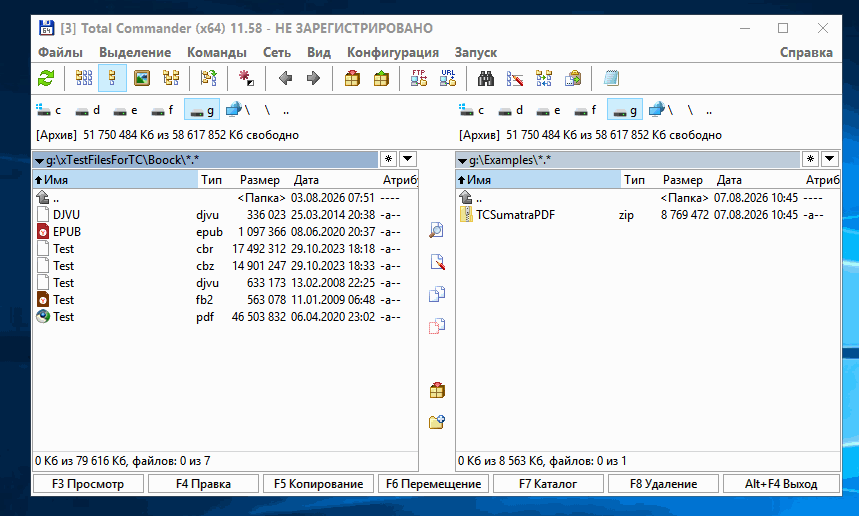
Task: Select drive f in left panel
Action: pos(162,110)
